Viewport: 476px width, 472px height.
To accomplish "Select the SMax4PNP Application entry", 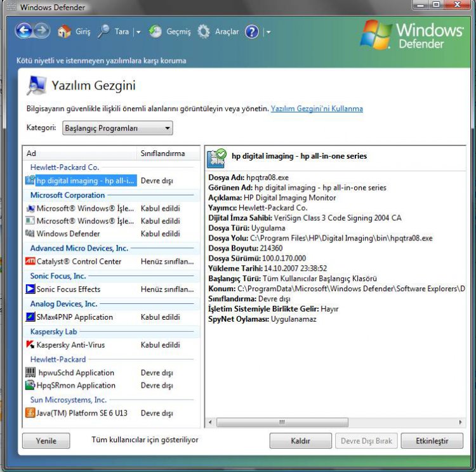I will click(75, 317).
